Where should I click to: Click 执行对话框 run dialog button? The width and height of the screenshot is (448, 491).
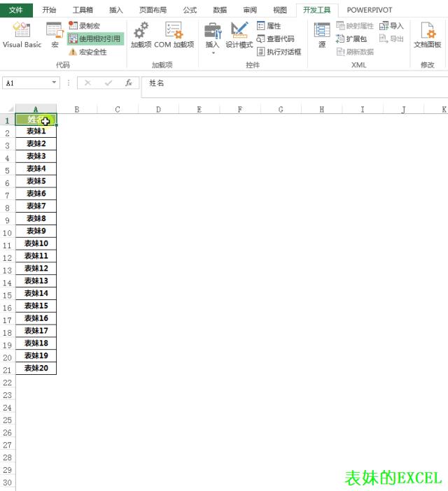tap(279, 52)
